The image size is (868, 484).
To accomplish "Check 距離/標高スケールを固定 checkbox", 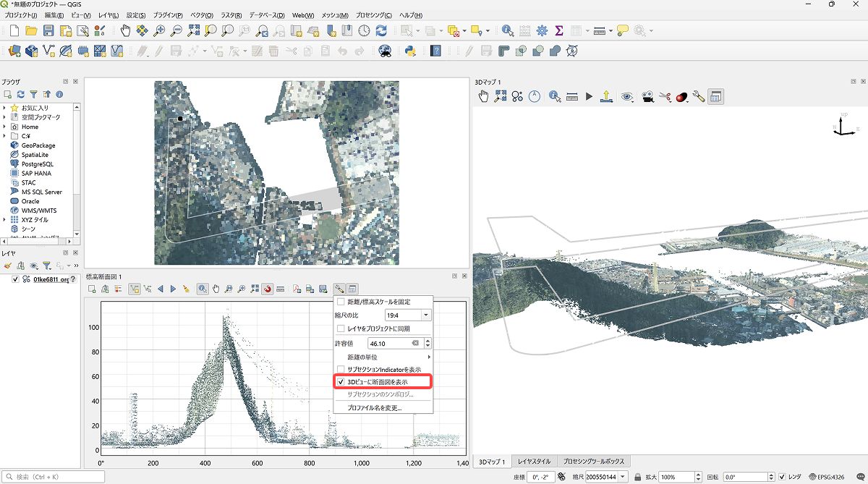I will [x=341, y=302].
